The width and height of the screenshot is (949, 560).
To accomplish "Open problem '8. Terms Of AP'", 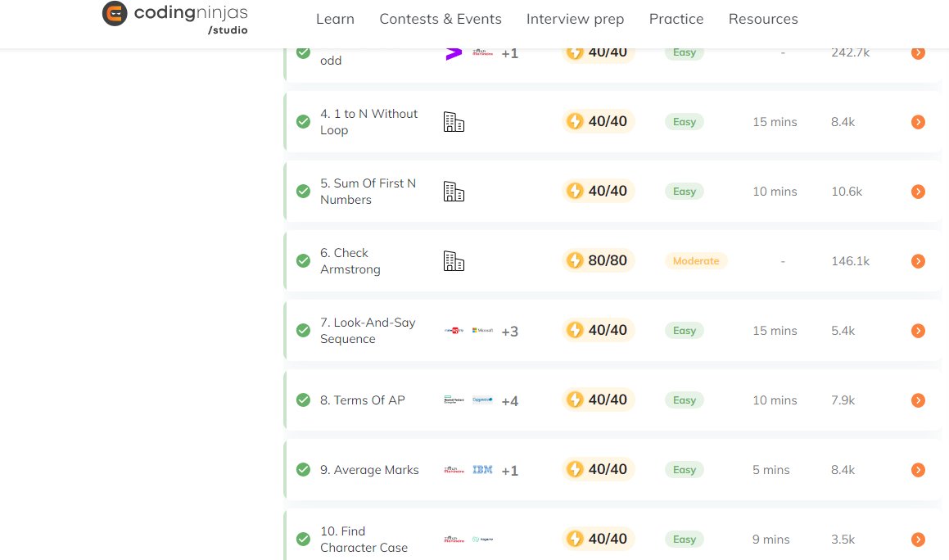I will [x=363, y=400].
